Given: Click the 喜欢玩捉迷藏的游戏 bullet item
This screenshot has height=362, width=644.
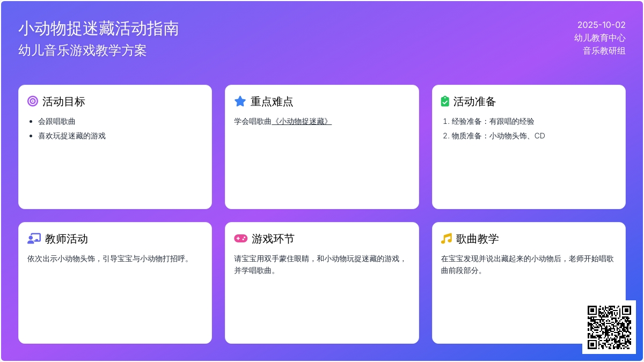Looking at the screenshot, I should pos(71,136).
